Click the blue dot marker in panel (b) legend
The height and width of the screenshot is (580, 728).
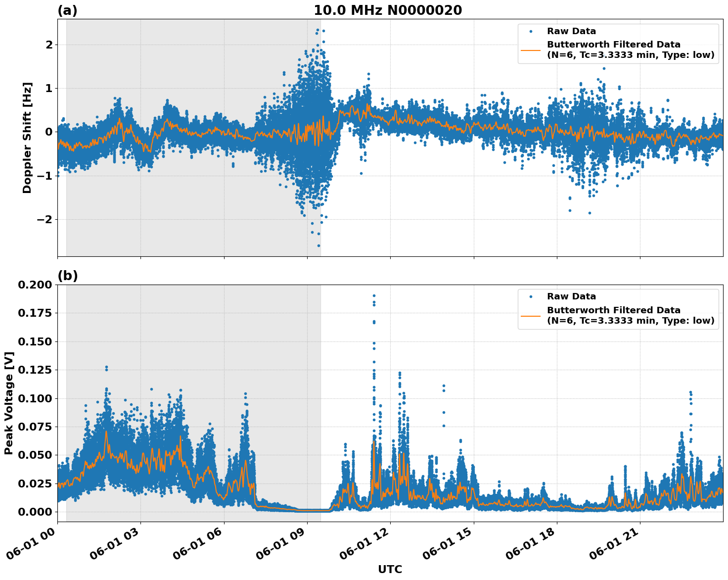pos(531,296)
